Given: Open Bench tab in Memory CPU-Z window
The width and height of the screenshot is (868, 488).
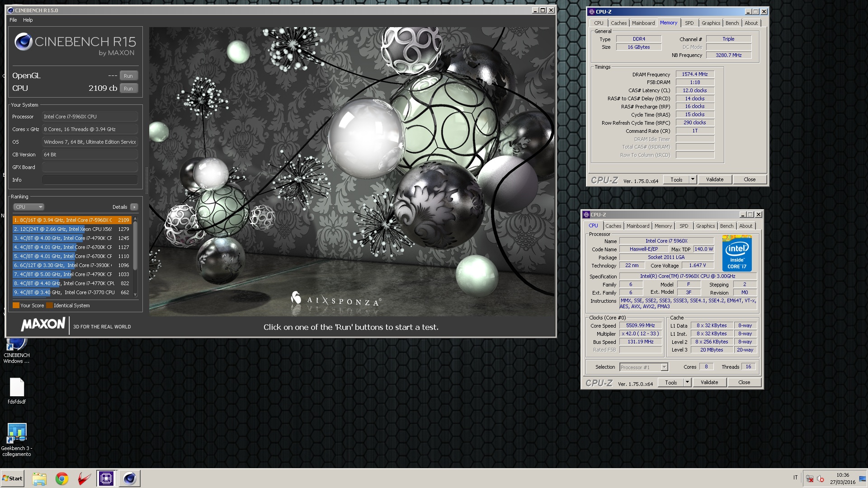Looking at the screenshot, I should coord(732,23).
